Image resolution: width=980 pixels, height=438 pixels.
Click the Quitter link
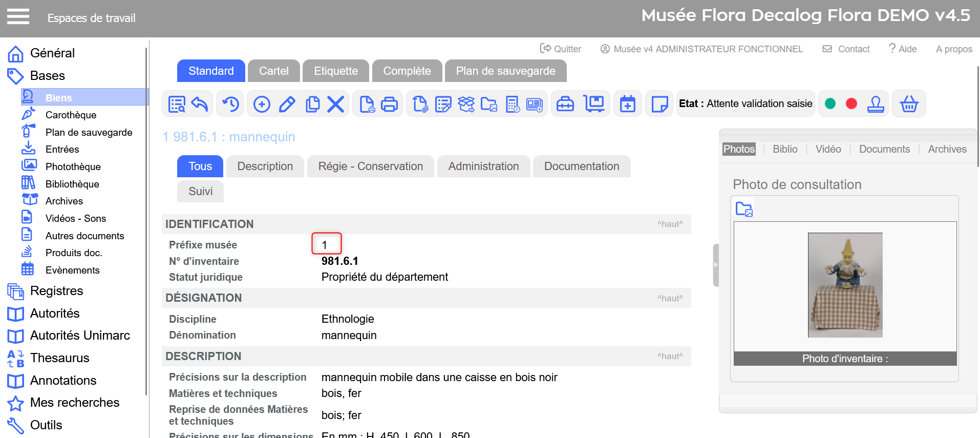(x=561, y=49)
